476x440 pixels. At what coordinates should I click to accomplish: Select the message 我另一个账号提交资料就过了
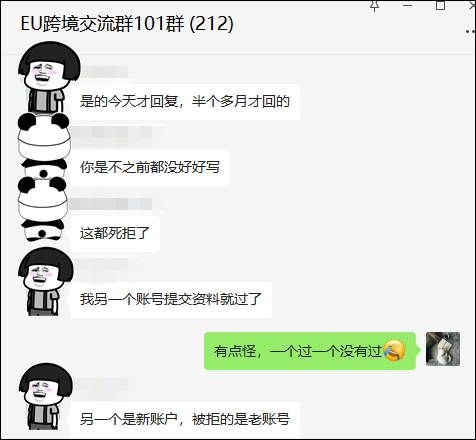click(x=171, y=300)
